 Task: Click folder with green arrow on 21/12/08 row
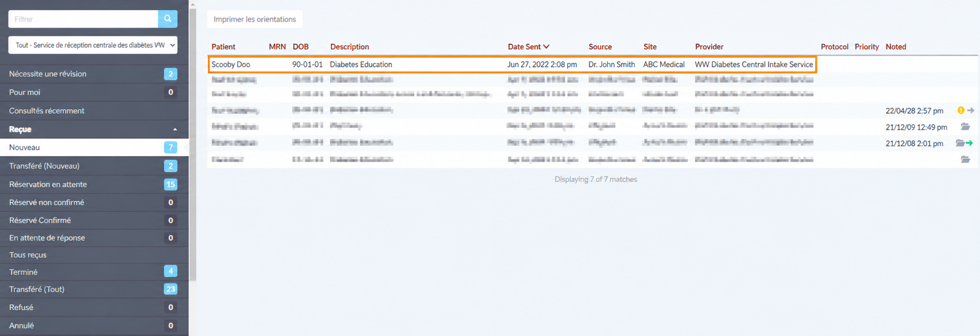(x=964, y=143)
